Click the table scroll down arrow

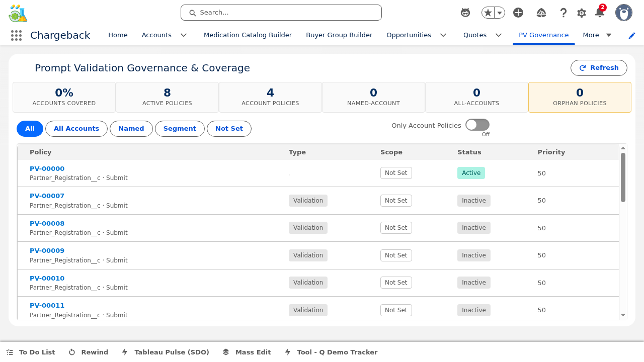(623, 315)
